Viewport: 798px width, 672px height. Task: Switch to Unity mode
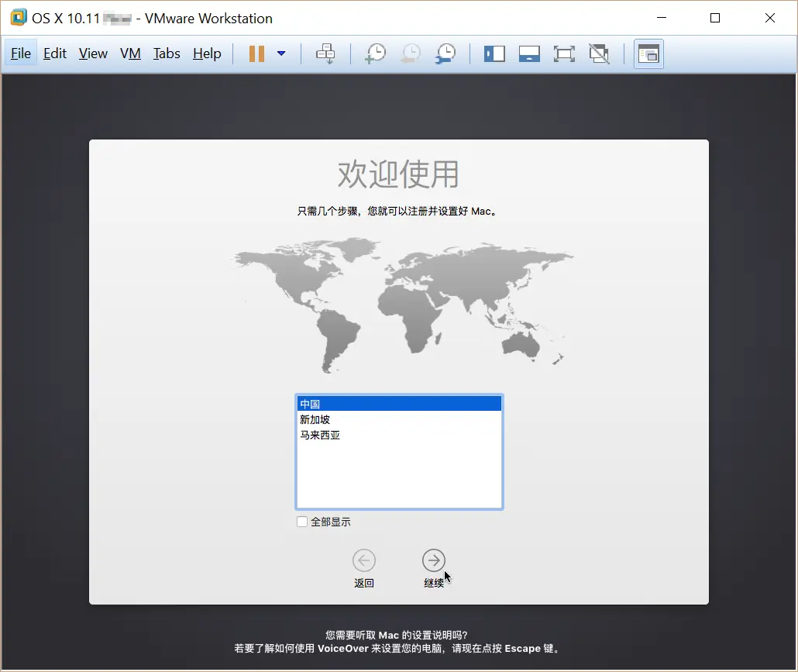tap(599, 53)
